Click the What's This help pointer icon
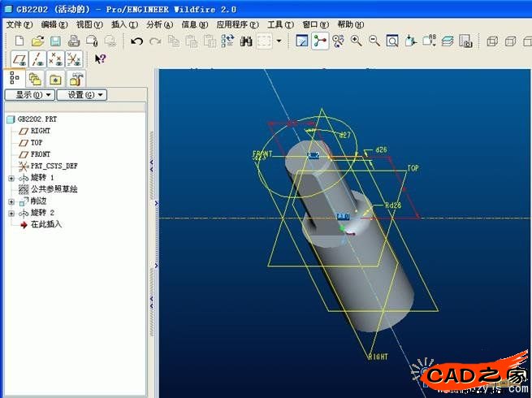 [100, 58]
